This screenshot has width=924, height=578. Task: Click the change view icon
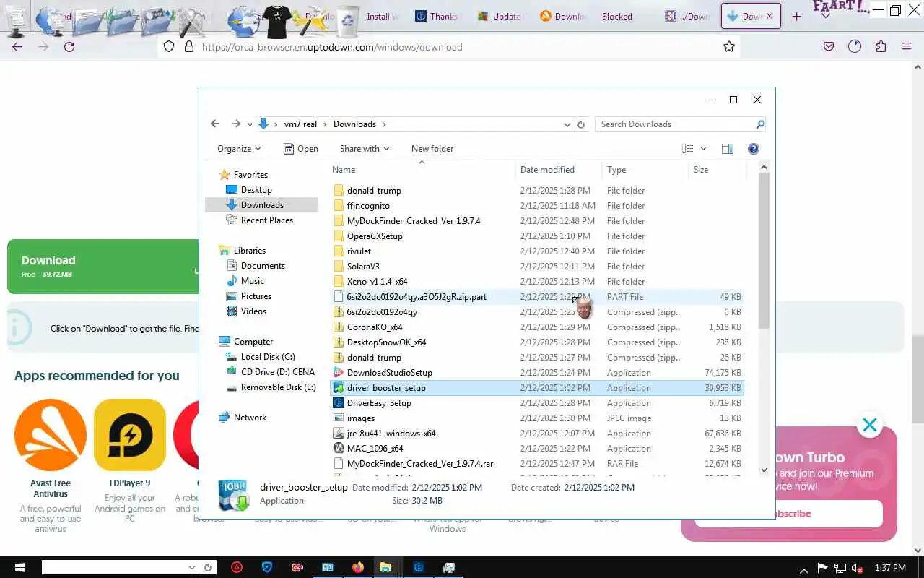pos(687,149)
